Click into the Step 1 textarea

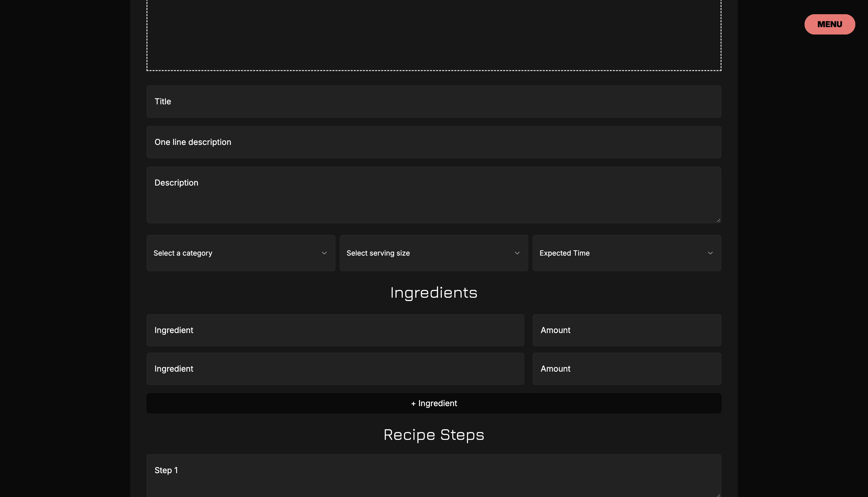tap(433, 476)
